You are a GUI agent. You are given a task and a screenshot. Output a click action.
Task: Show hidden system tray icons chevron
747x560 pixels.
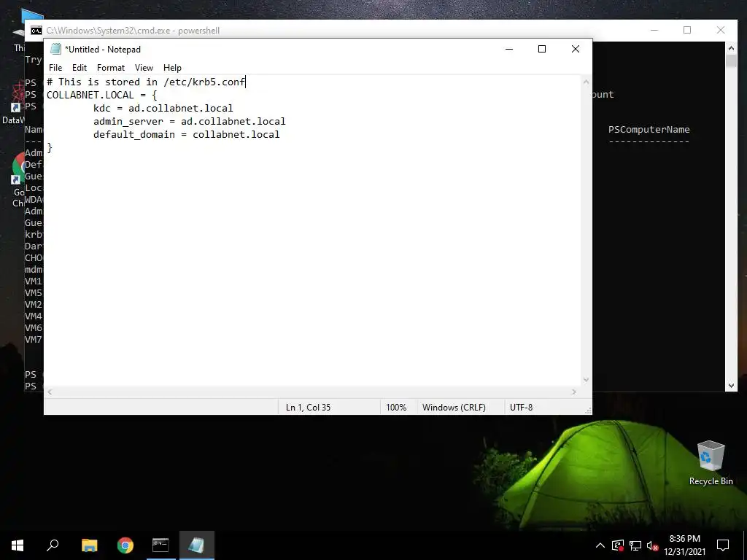[600, 545]
